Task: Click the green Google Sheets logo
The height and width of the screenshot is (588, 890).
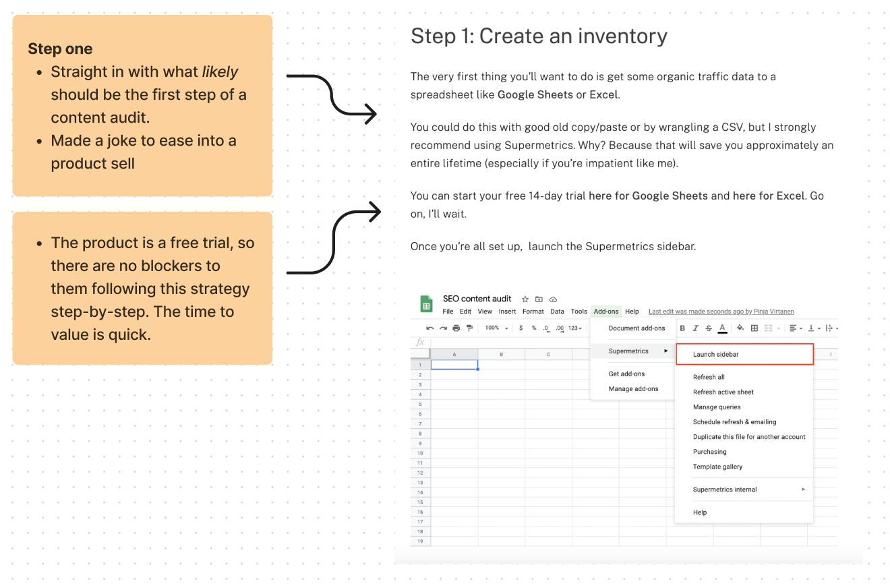Action: click(426, 304)
